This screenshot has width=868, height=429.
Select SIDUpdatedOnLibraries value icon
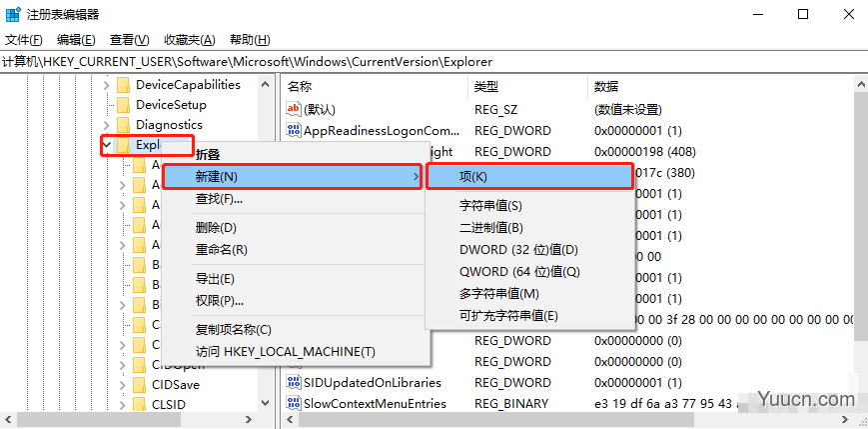tap(294, 382)
